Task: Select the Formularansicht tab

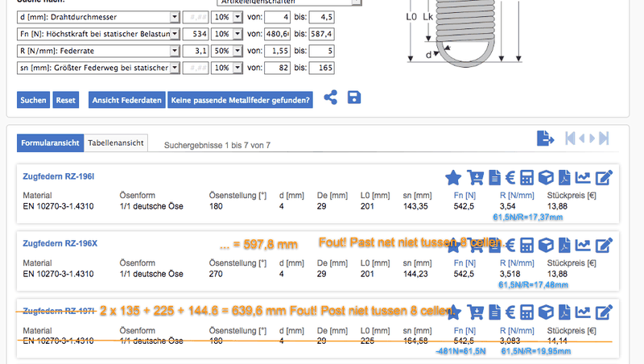Action: tap(50, 143)
